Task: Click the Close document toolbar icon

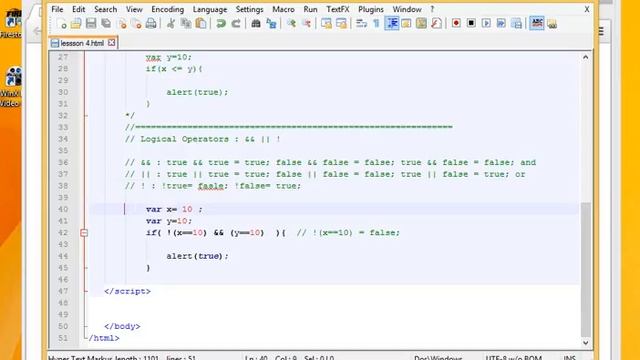Action: (x=122, y=24)
